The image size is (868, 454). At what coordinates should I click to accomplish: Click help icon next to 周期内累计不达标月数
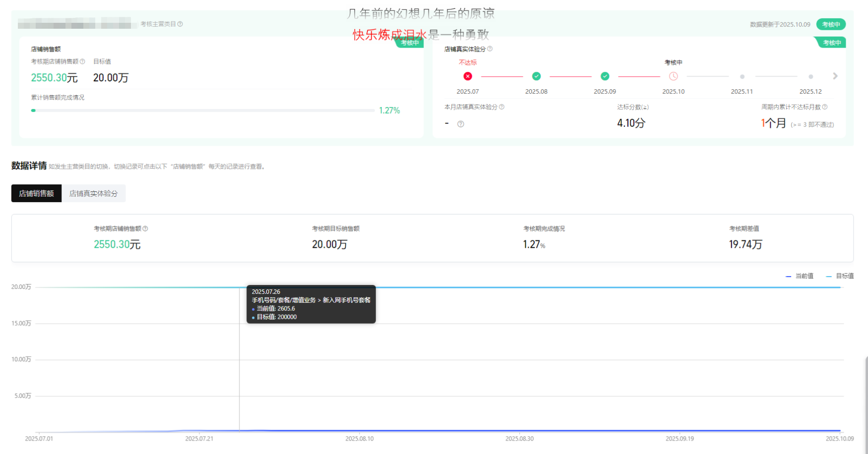824,107
